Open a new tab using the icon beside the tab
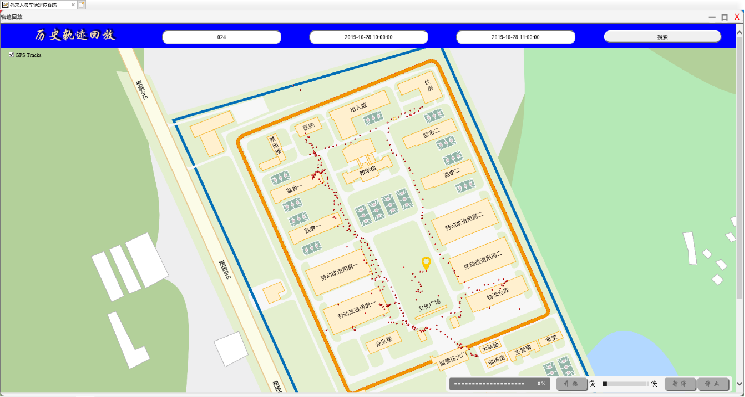Viewport: 745px width, 397px height. click(81, 5)
